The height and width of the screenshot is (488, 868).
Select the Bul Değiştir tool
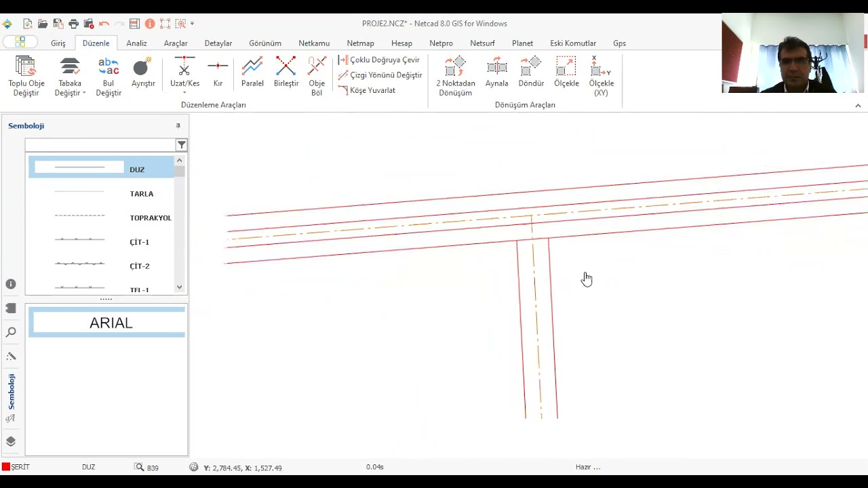click(108, 76)
